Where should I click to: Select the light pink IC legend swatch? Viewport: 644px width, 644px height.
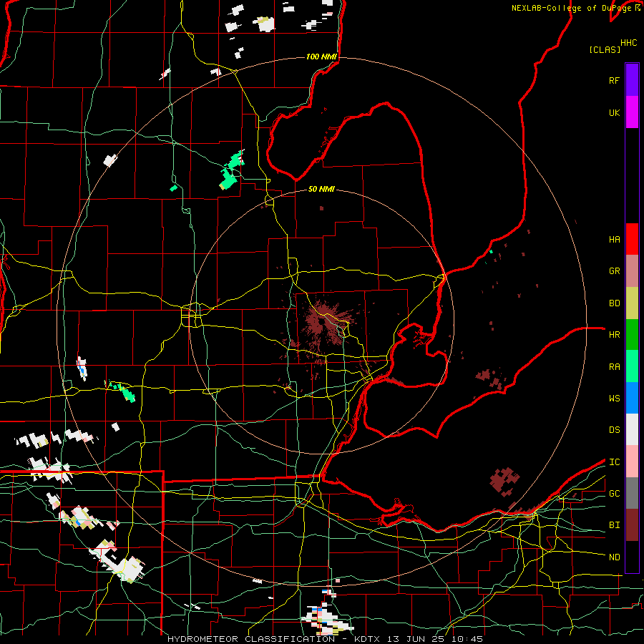pos(632,462)
